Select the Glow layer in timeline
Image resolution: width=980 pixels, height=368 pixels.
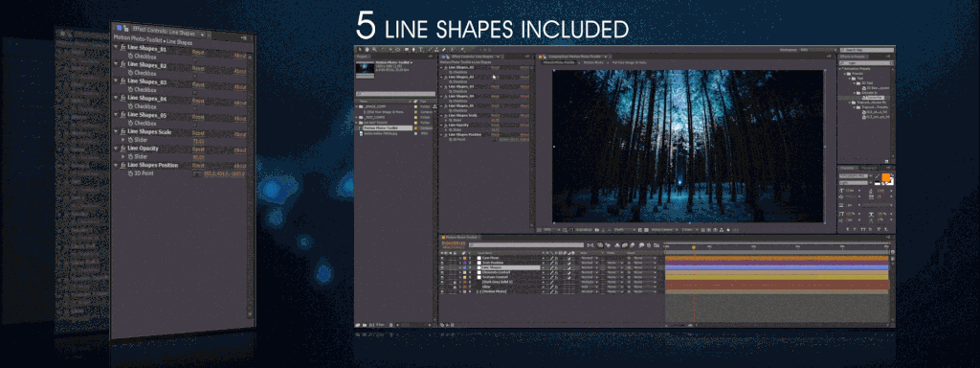point(486,287)
